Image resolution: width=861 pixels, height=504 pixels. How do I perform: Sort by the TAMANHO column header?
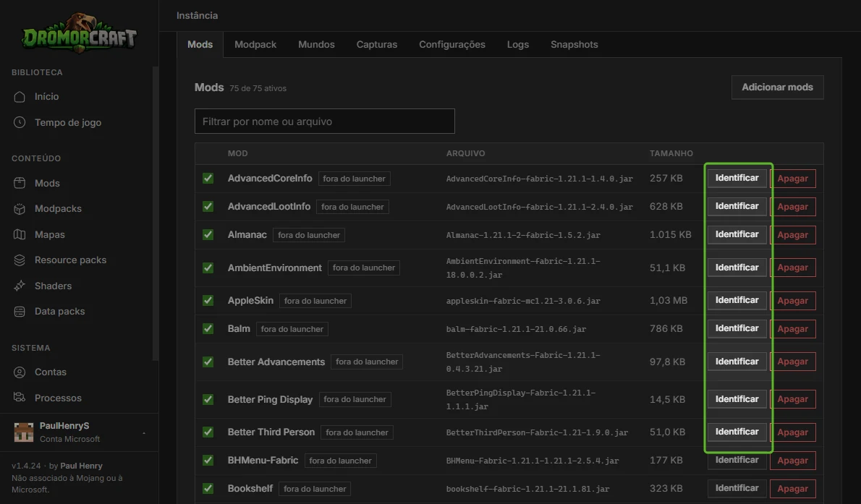(x=671, y=154)
